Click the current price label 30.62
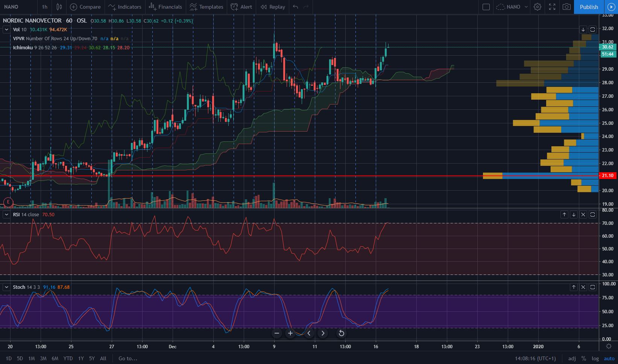This screenshot has height=364, width=618. [x=608, y=47]
